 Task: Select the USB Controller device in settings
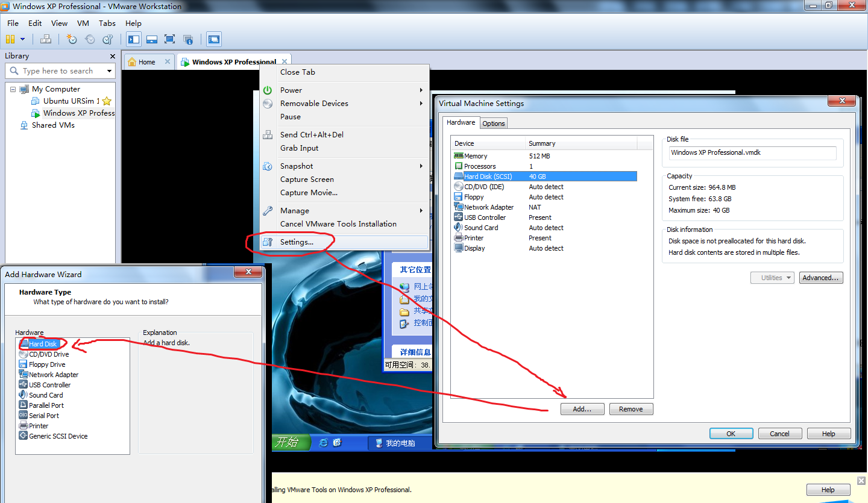click(x=545, y=217)
